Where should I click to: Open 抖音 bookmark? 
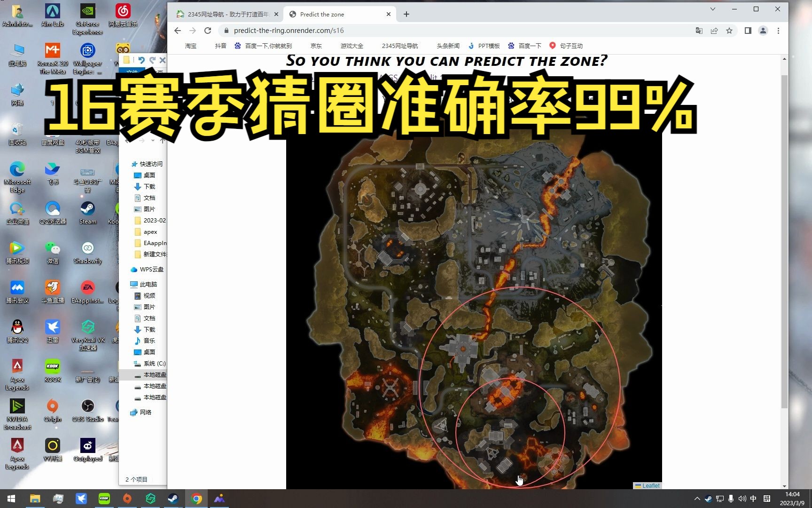(220, 46)
